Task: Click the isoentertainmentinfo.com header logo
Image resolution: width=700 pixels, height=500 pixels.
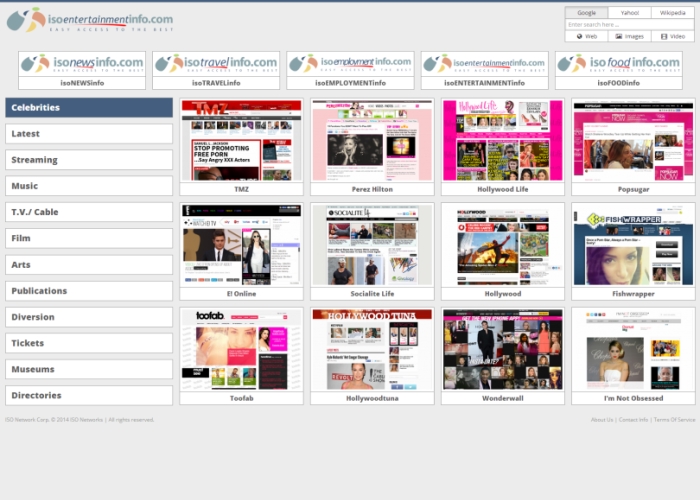Action: (x=90, y=20)
